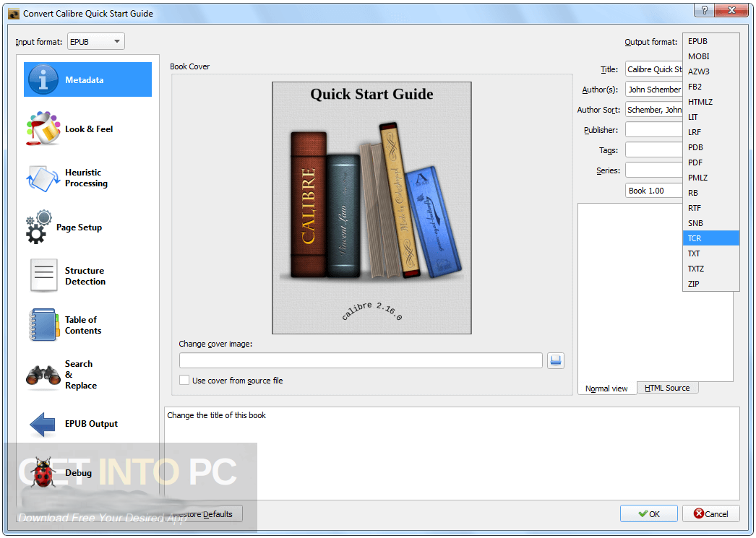The width and height of the screenshot is (756, 538).
Task: Click the Author(s) field
Action: (x=654, y=90)
